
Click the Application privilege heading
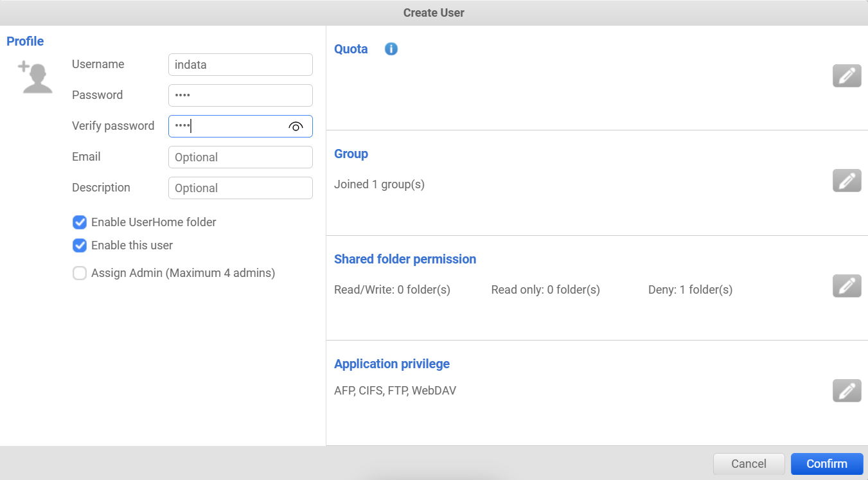point(392,364)
